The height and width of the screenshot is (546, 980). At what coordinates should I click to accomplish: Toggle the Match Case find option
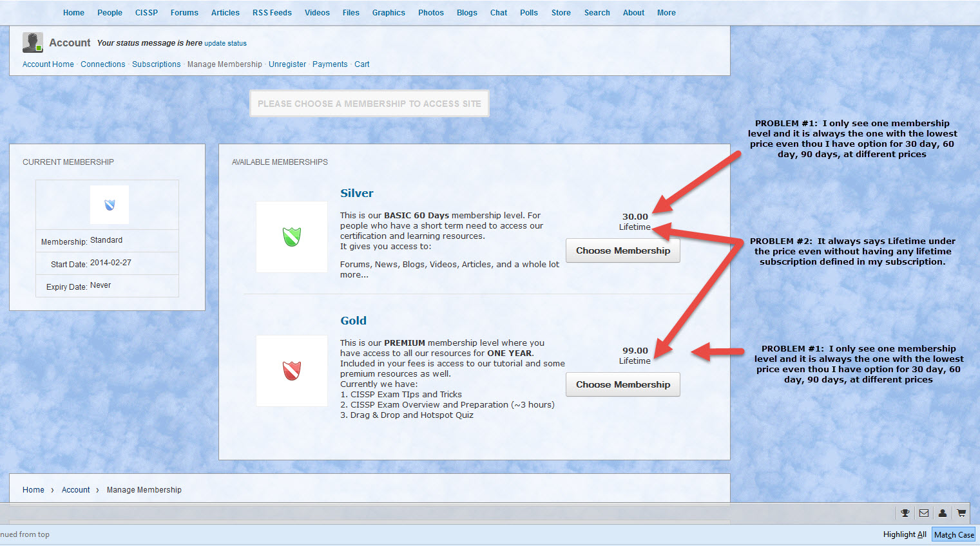click(x=954, y=534)
